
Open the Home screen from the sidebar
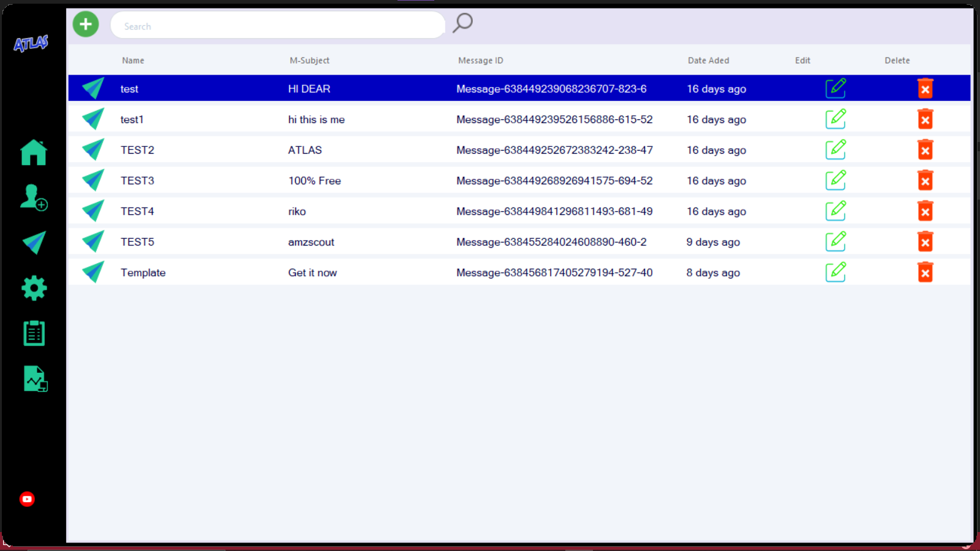tap(33, 152)
